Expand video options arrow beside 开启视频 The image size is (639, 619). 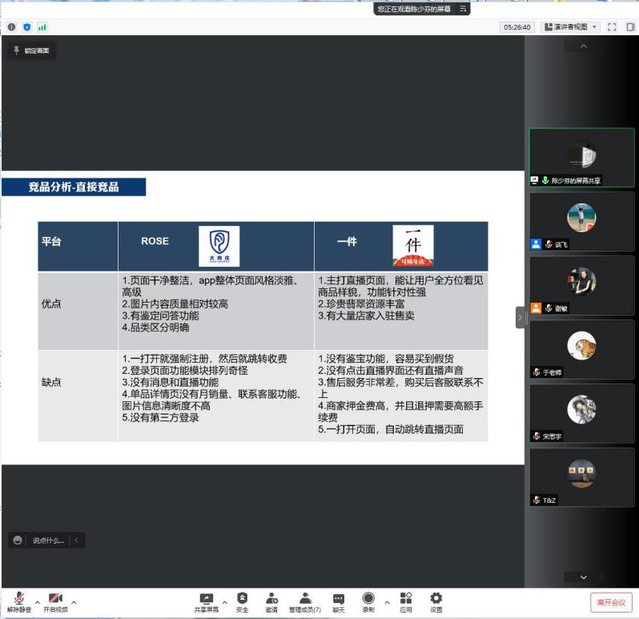click(73, 602)
